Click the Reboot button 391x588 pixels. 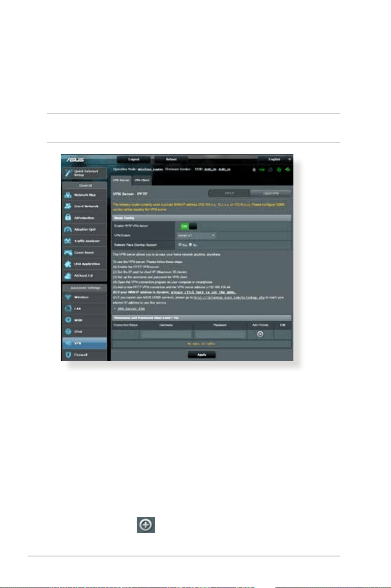pyautogui.click(x=171, y=159)
